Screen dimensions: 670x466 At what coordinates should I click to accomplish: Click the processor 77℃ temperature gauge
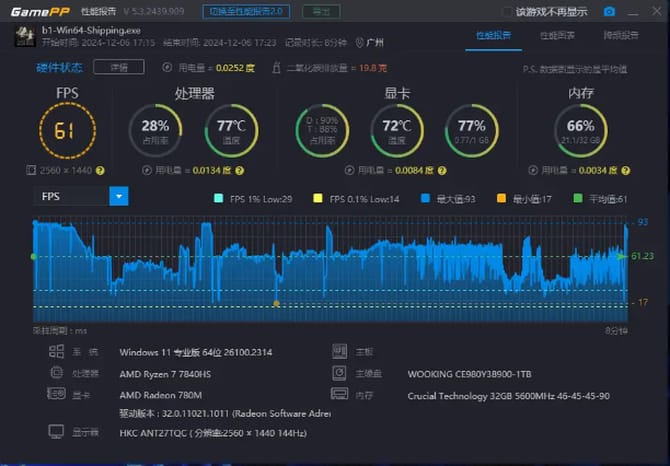coord(231,130)
